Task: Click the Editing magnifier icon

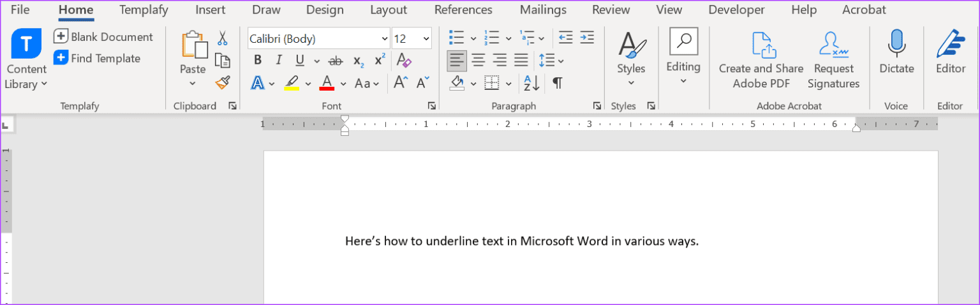Action: click(683, 41)
